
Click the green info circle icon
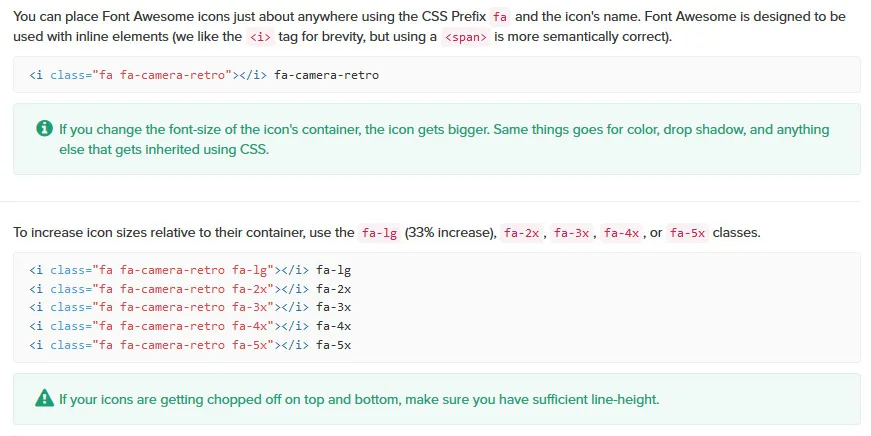coord(44,128)
